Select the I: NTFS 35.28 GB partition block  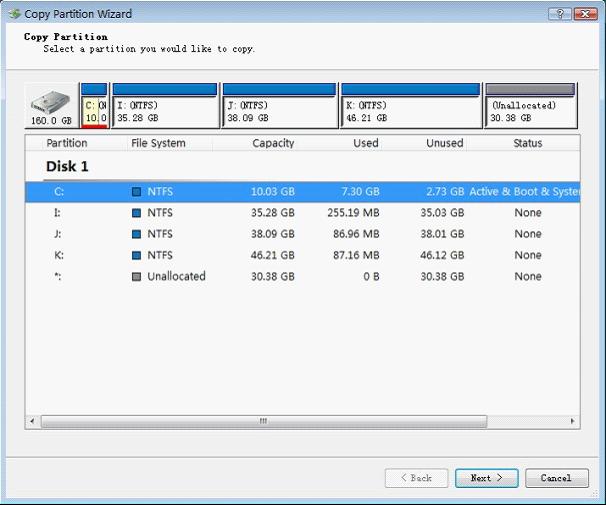tap(164, 110)
